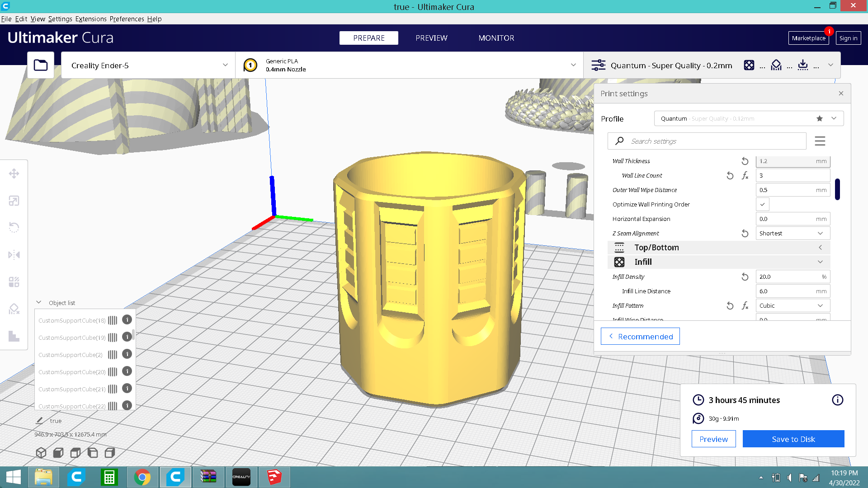Click the object list scrollbar thumb
The height and width of the screenshot is (488, 868).
pos(133,335)
